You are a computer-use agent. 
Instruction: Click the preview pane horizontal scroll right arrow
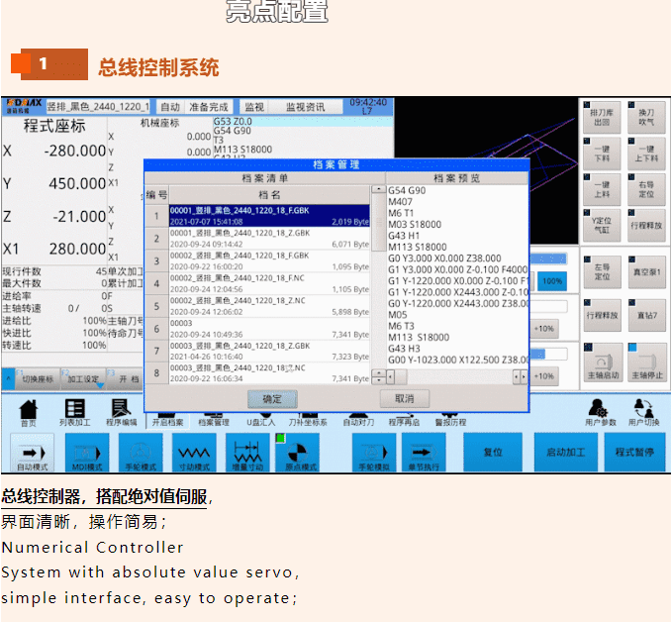pos(524,377)
